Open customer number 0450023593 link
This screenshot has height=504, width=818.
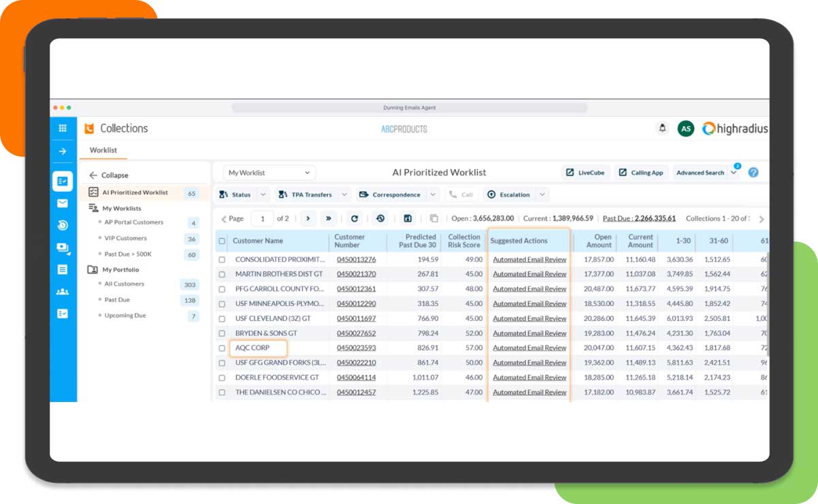click(x=356, y=348)
